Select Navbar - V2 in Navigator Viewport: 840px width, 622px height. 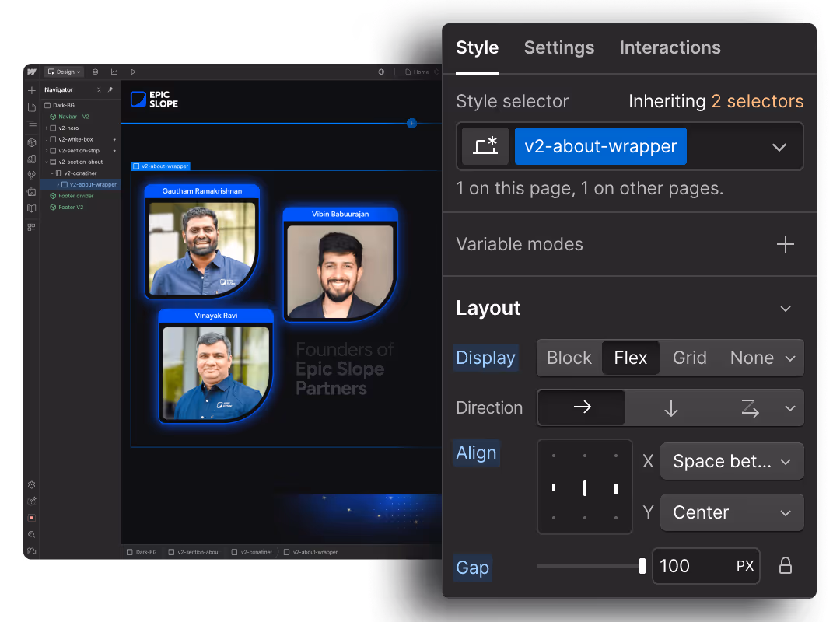(x=74, y=117)
